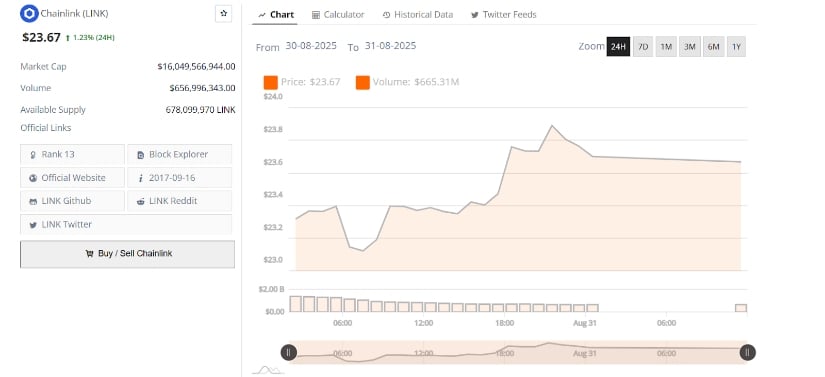
Task: Select the 7D zoom range
Action: coord(643,47)
